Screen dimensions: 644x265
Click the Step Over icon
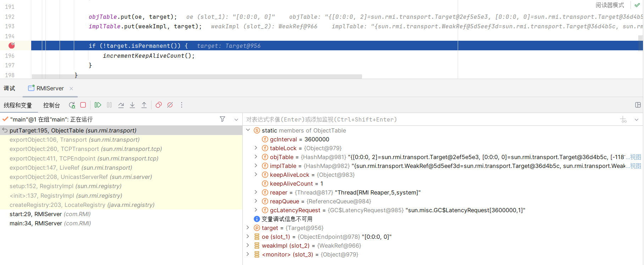pyautogui.click(x=121, y=105)
